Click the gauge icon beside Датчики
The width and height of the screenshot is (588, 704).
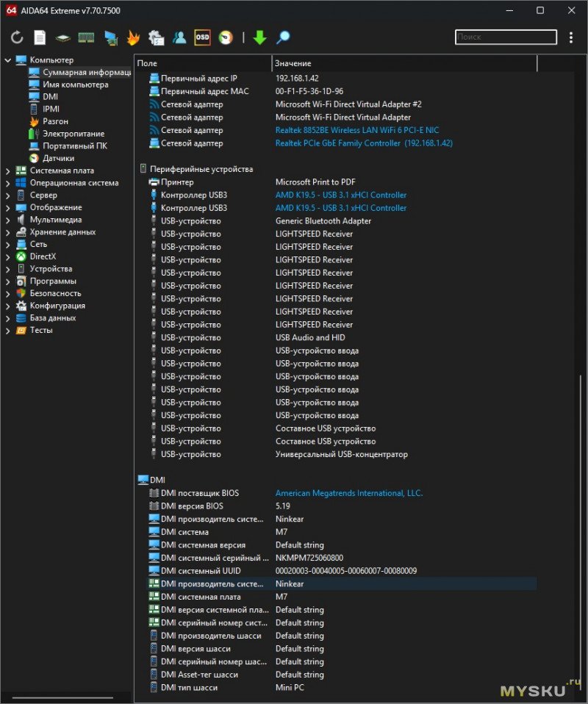(34, 158)
